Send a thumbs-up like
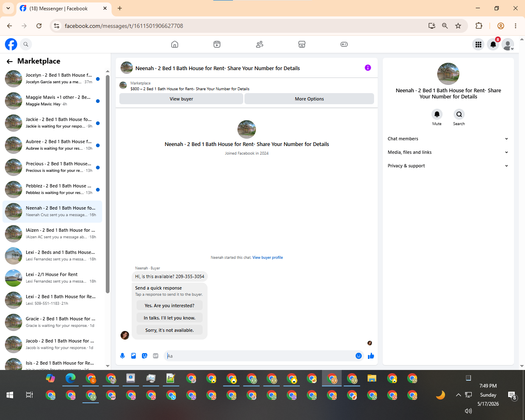 click(x=371, y=356)
